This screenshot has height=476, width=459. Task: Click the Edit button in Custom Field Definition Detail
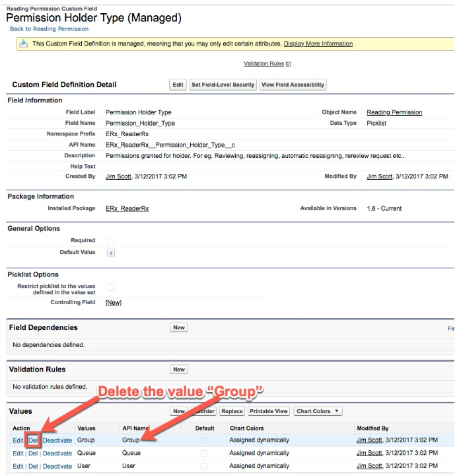[178, 85]
